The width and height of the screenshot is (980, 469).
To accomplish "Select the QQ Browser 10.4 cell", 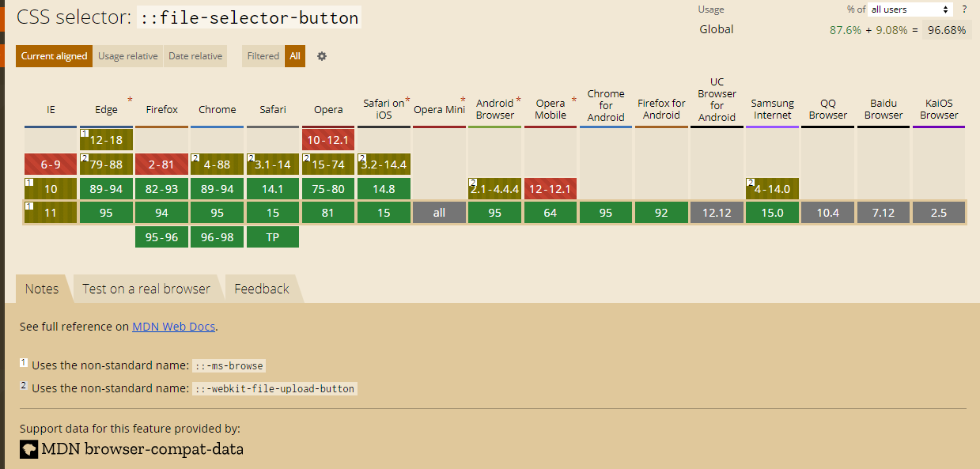I will click(x=828, y=213).
